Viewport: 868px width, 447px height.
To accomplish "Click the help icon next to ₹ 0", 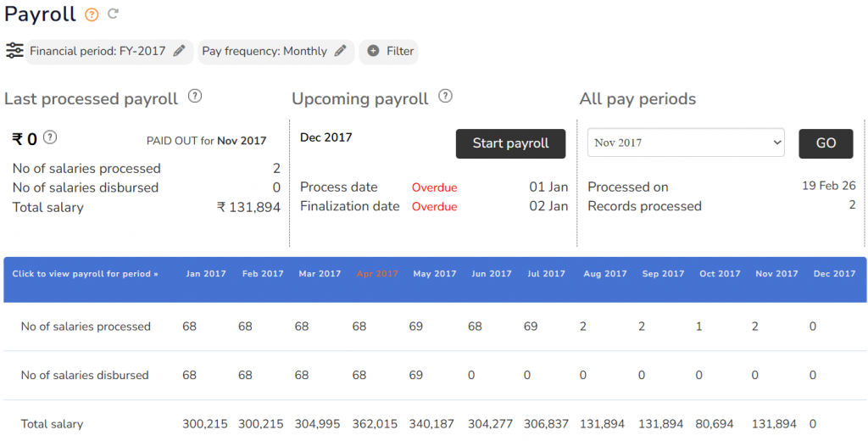I will (50, 137).
